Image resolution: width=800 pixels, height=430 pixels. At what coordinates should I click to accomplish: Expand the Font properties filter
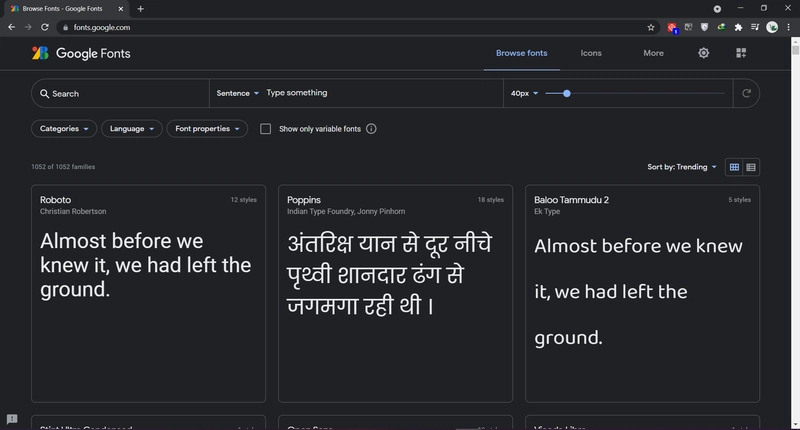(x=207, y=129)
